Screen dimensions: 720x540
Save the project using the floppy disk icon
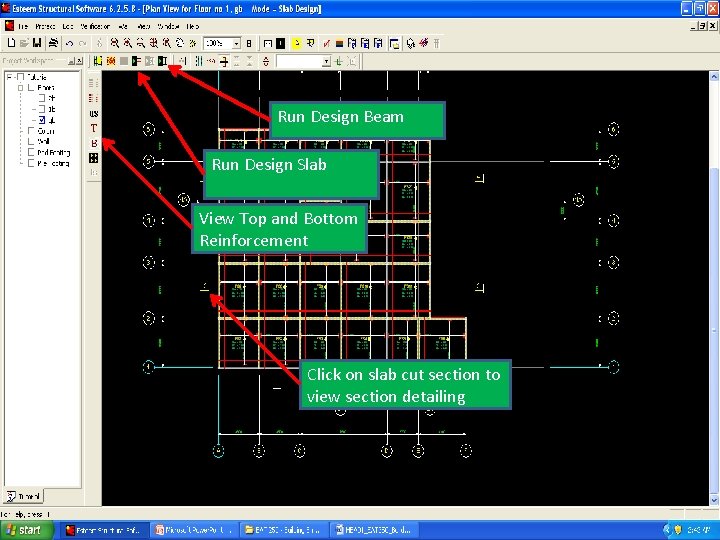(37, 43)
